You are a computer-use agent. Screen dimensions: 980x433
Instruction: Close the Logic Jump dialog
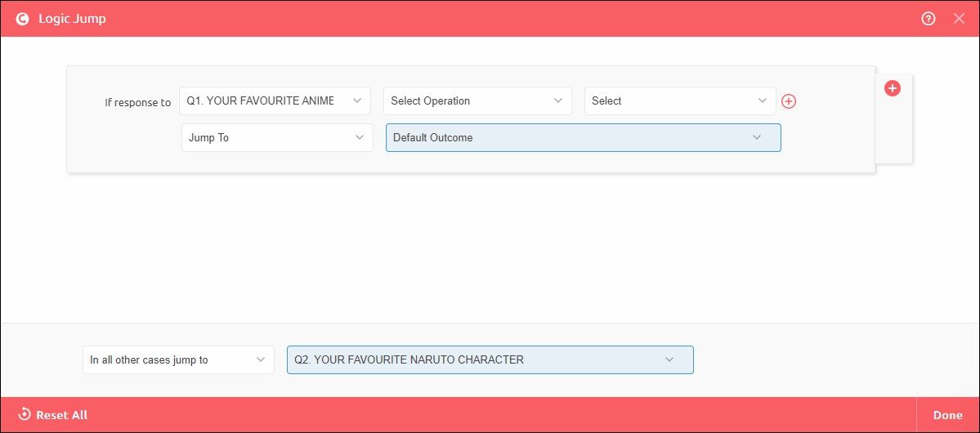[x=959, y=19]
